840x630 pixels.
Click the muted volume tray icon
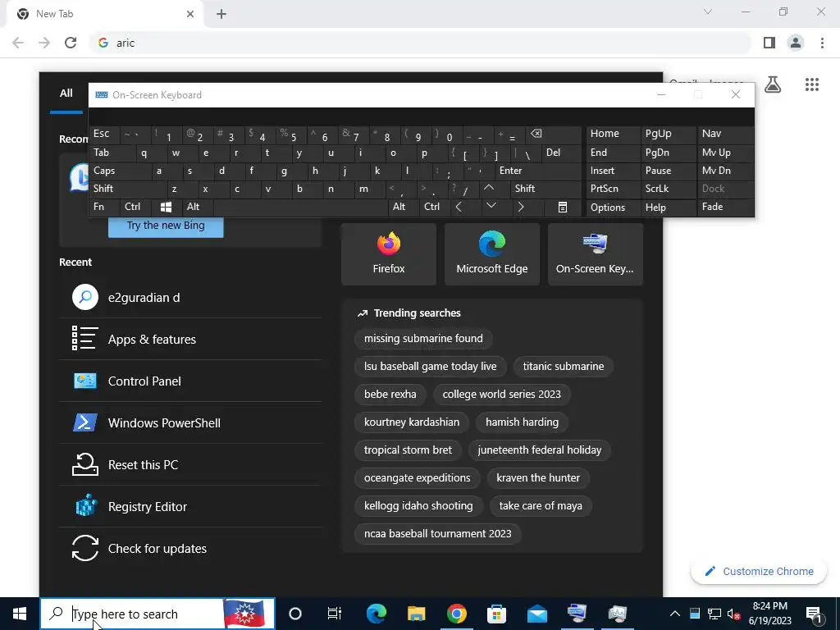click(x=733, y=614)
